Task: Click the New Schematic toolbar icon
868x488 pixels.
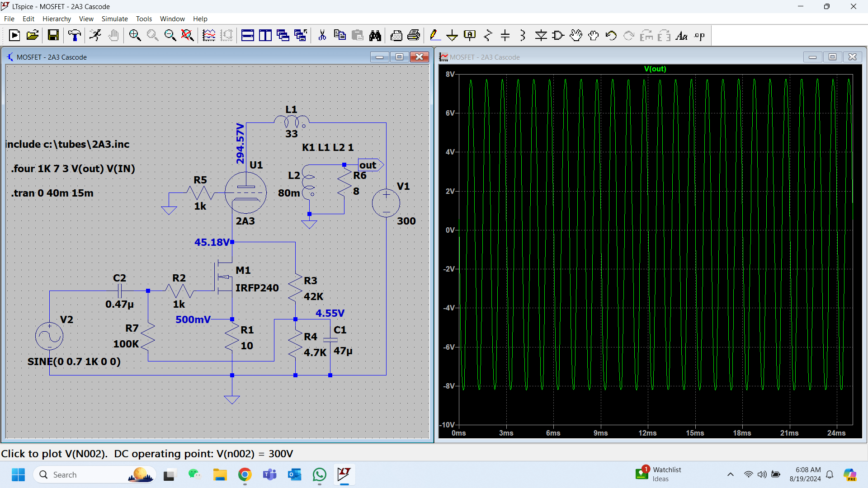Action: (14, 35)
